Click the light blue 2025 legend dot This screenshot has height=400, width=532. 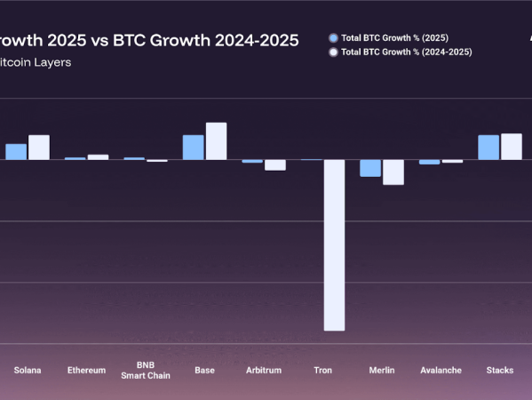click(334, 38)
